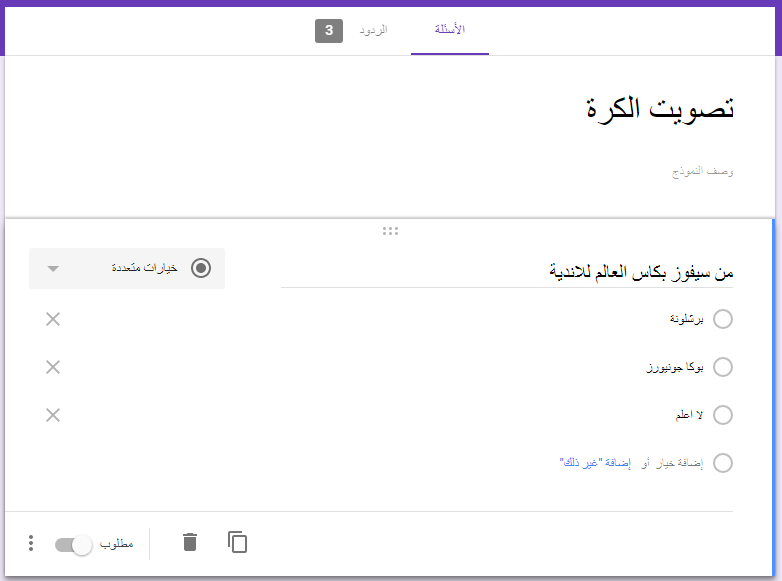The image size is (782, 581).
Task: Remove the بوكا جونيورز option with its X
Action: pyautogui.click(x=53, y=367)
